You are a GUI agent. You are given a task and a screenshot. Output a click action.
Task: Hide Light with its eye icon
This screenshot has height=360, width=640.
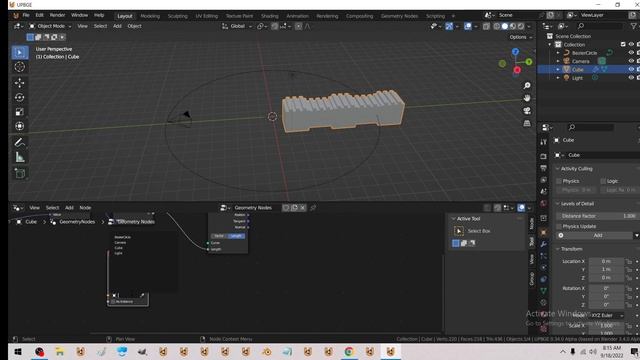click(x=631, y=78)
